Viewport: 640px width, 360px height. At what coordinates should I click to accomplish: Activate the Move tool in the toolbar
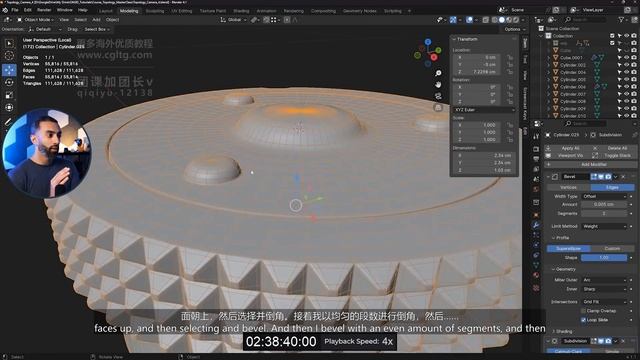coord(9,70)
